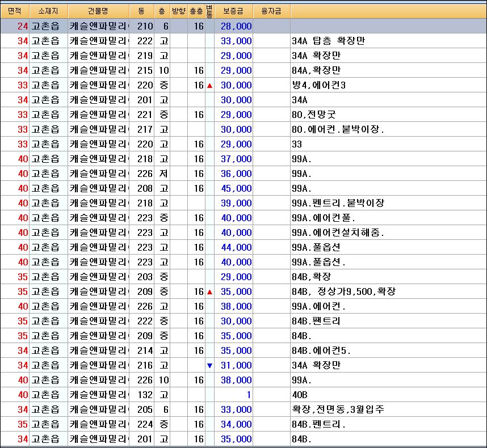Select the note 84B.에어컨5.

[321, 350]
